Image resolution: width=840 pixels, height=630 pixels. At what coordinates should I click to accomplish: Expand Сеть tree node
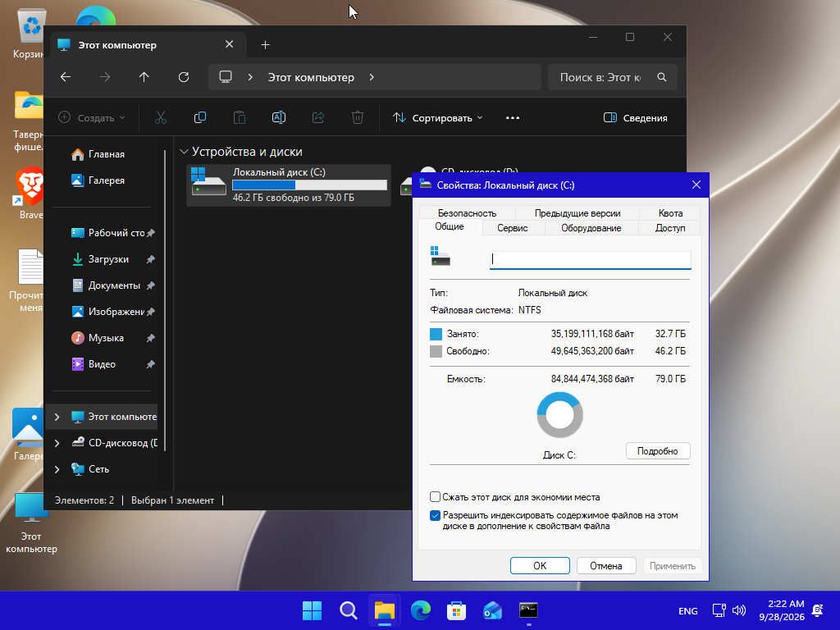(x=57, y=469)
